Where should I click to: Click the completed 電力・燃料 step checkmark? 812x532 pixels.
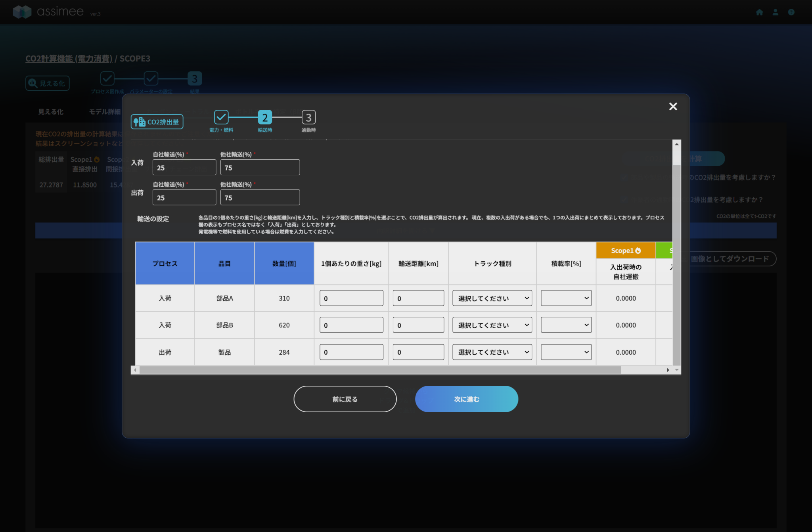tap(221, 117)
